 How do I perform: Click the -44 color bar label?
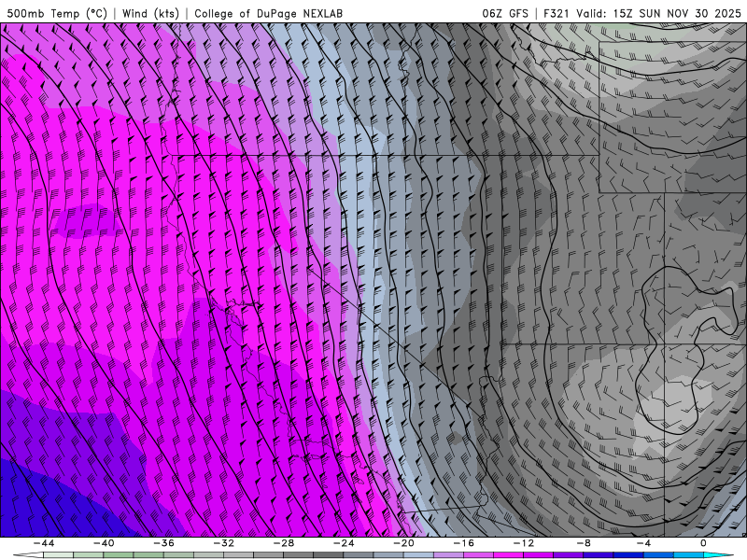point(44,543)
